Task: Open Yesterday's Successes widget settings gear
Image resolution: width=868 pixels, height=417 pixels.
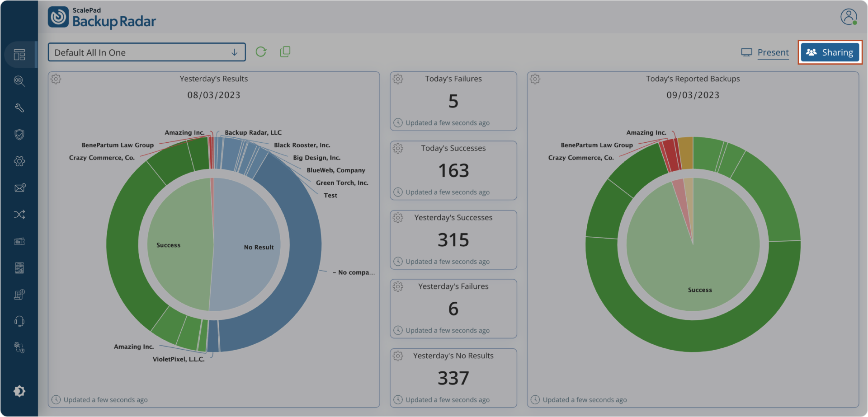Action: (x=398, y=218)
